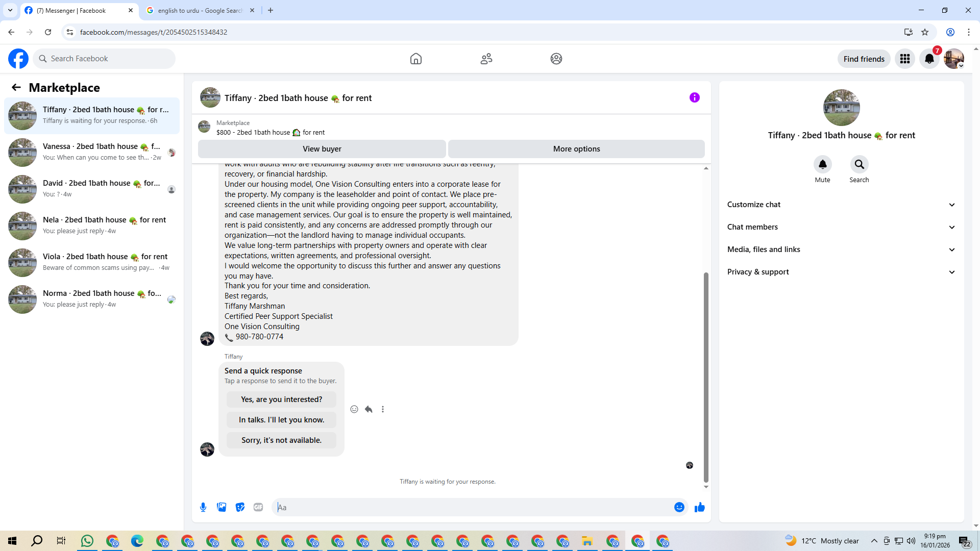Click the voice clip microphone icon
This screenshot has height=551, width=980.
(203, 507)
